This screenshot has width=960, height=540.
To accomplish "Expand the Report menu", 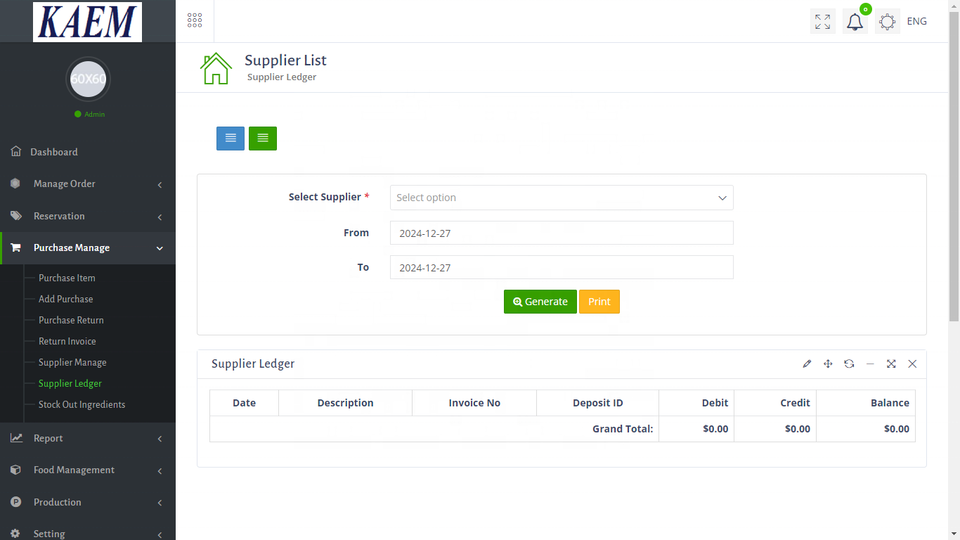I will [x=88, y=438].
